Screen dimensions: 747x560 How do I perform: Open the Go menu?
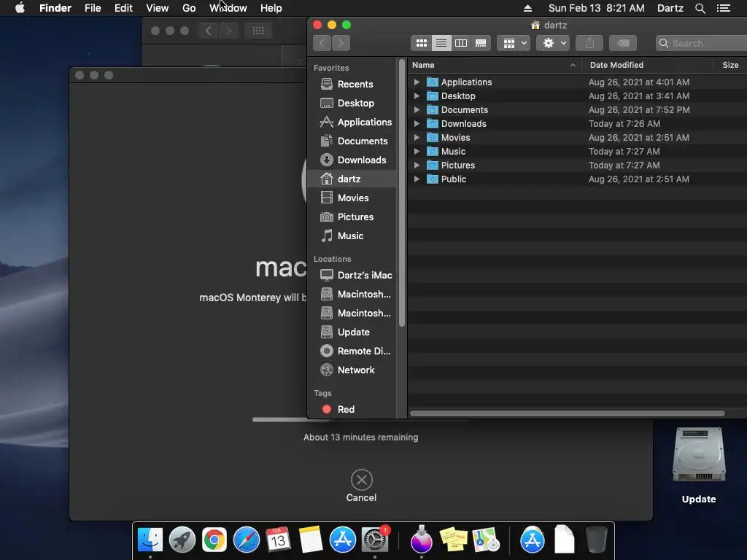pyautogui.click(x=189, y=8)
